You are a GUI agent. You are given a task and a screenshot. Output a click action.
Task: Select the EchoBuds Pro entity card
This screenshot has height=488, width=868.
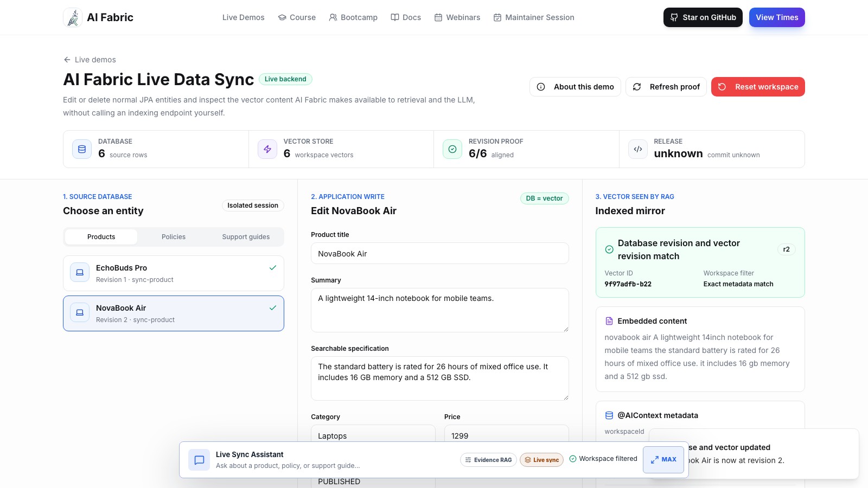click(x=174, y=273)
